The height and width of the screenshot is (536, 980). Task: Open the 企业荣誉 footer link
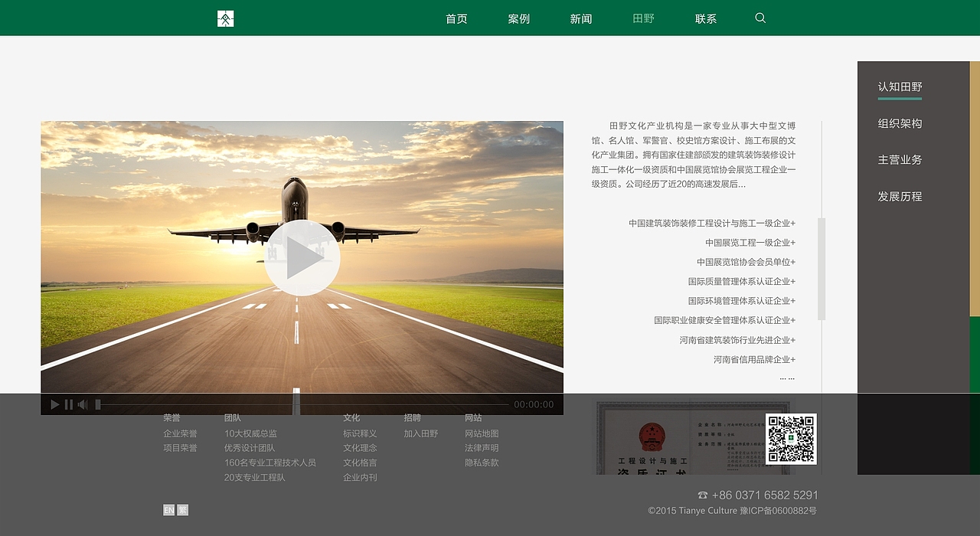[x=180, y=433]
